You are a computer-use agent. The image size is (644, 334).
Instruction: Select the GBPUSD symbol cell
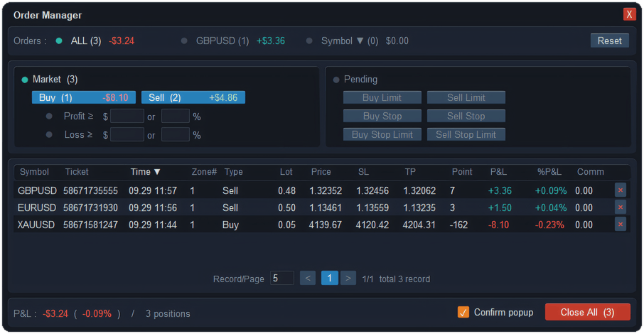point(37,190)
